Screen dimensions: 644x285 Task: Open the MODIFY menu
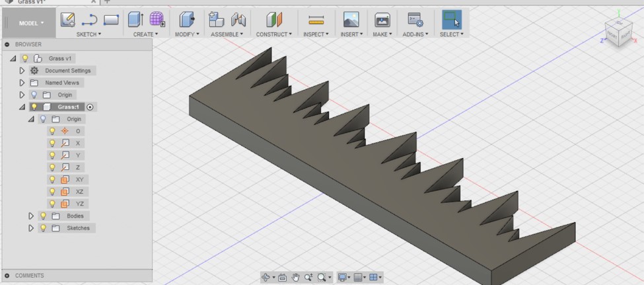coord(187,34)
